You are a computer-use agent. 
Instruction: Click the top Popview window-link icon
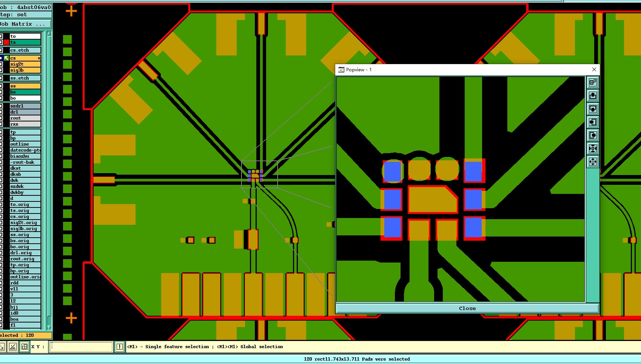click(593, 82)
